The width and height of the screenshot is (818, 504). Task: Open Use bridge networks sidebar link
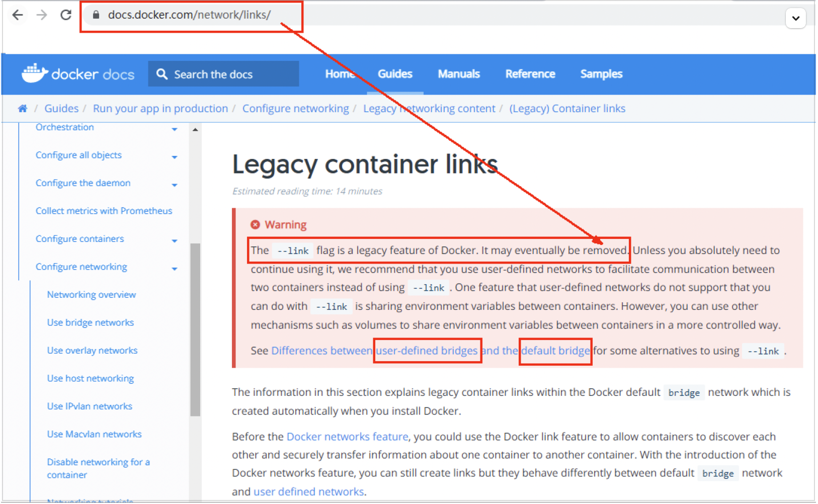[91, 322]
